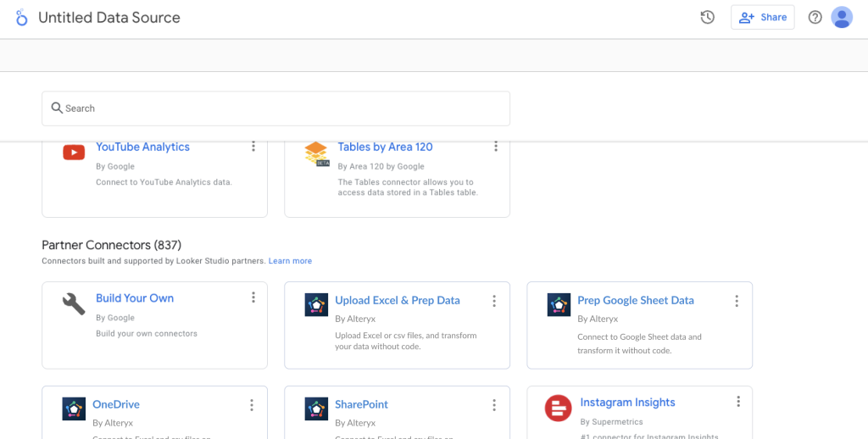Choose Prep Google Sheet Data connector

click(636, 300)
